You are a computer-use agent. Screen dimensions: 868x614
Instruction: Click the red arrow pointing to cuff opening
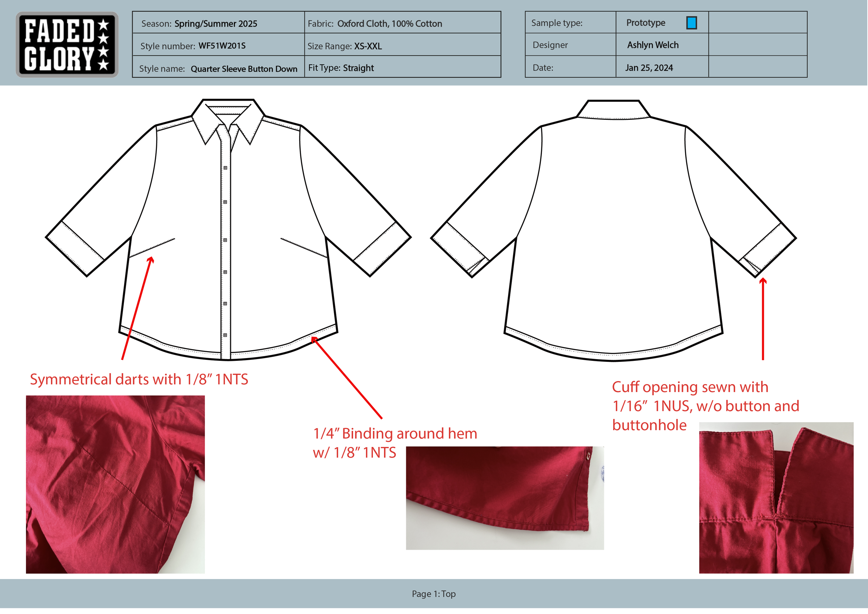763,320
